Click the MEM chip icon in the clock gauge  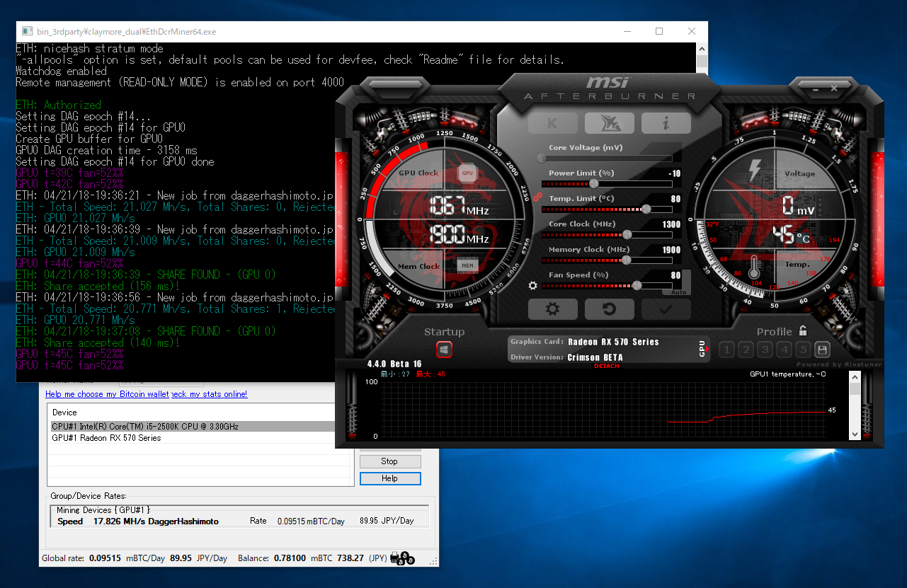coord(467,266)
